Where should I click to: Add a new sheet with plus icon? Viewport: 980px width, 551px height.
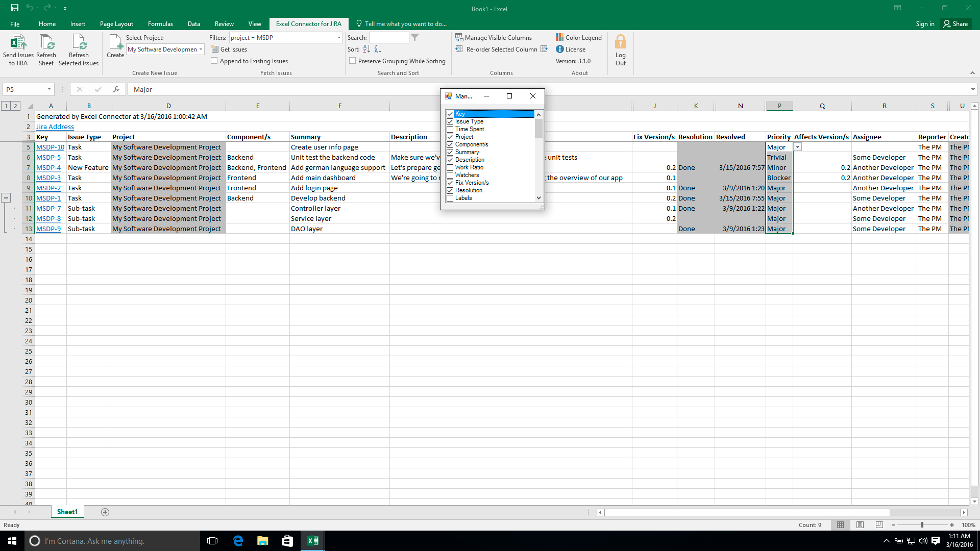pyautogui.click(x=105, y=512)
